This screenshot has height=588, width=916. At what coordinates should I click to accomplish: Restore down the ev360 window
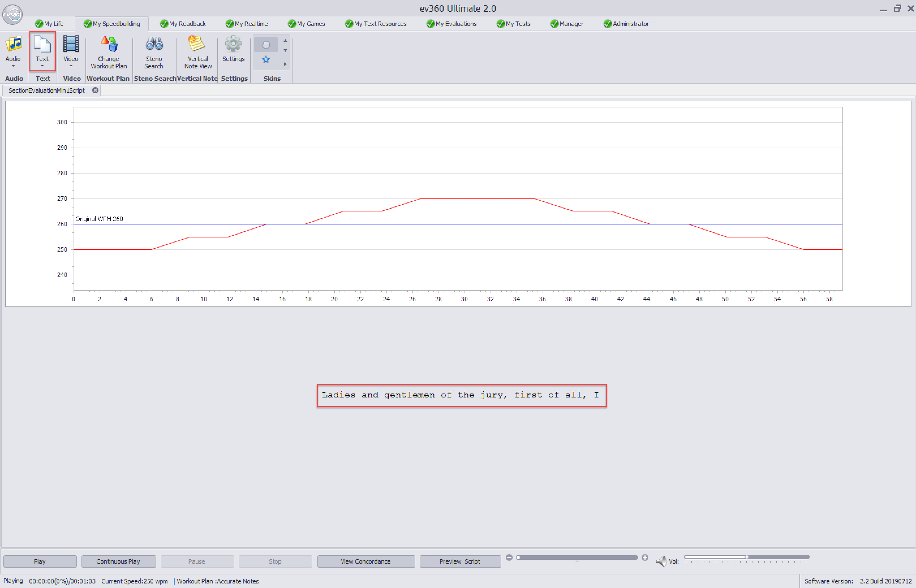(897, 8)
